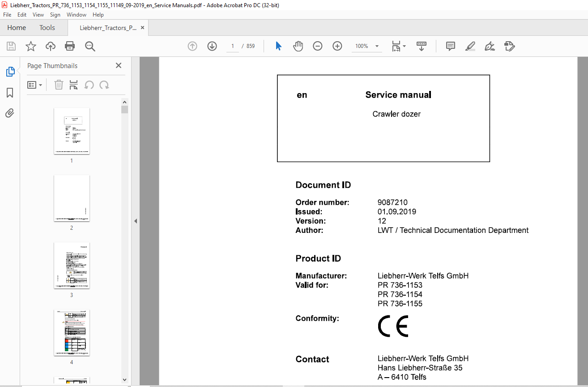Go to the next page arrow
This screenshot has height=387, width=588.
tap(212, 46)
